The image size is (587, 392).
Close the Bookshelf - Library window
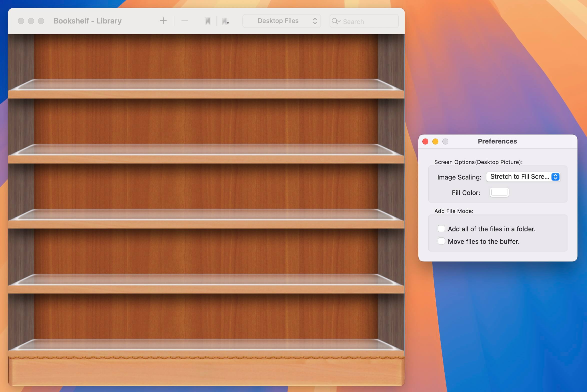(x=21, y=21)
